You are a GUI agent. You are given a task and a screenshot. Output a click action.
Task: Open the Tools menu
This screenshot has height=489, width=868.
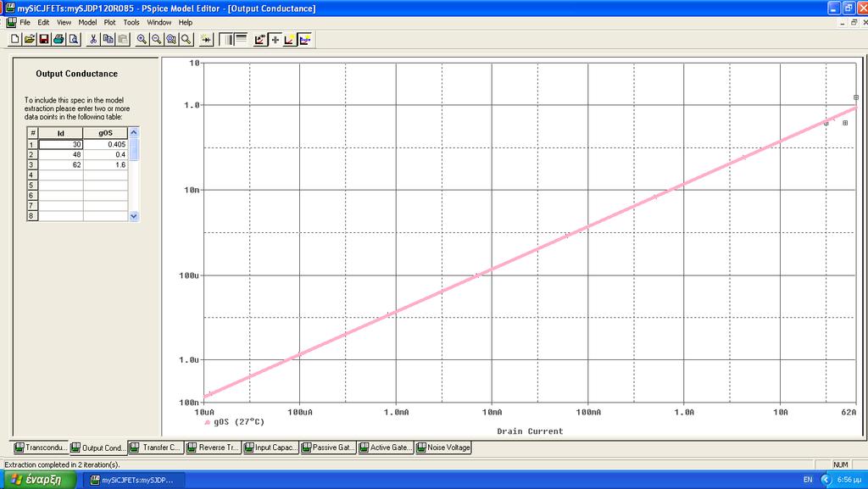tap(131, 23)
